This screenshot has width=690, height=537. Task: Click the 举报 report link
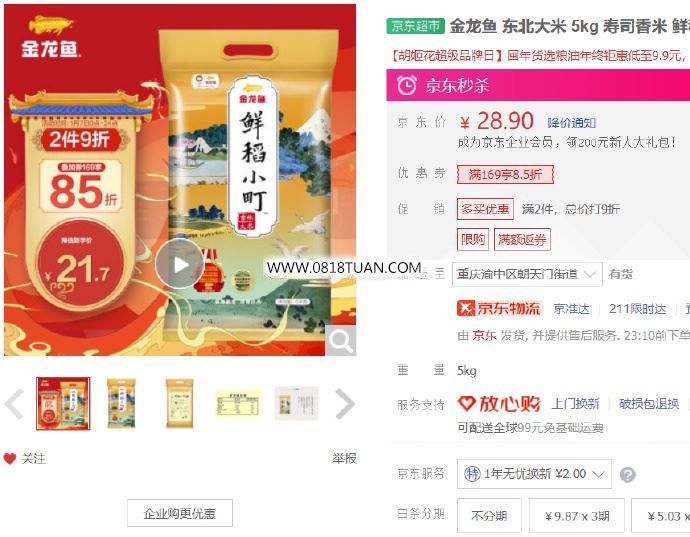[344, 458]
